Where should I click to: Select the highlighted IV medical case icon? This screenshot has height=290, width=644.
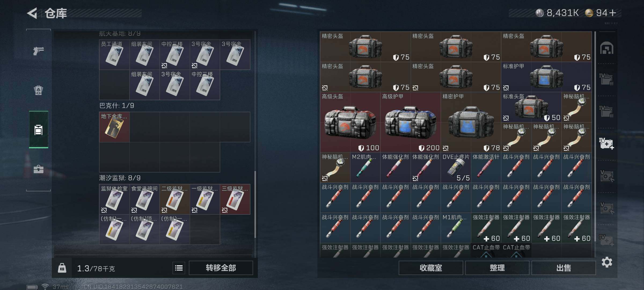(607, 143)
